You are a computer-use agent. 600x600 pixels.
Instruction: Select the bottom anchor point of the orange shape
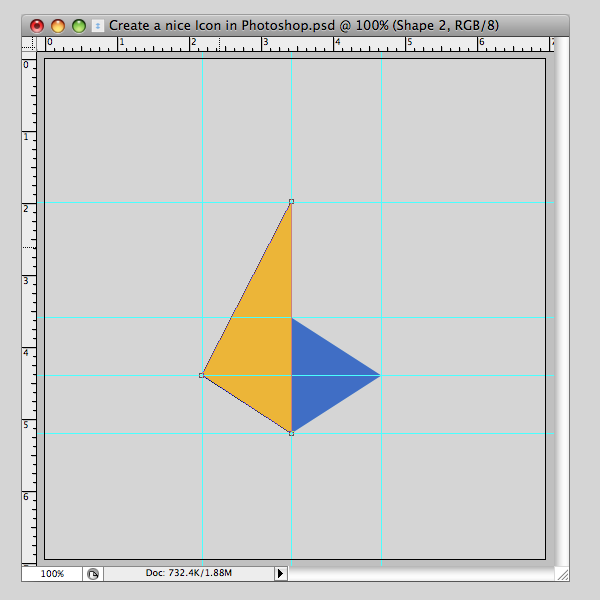pos(292,434)
